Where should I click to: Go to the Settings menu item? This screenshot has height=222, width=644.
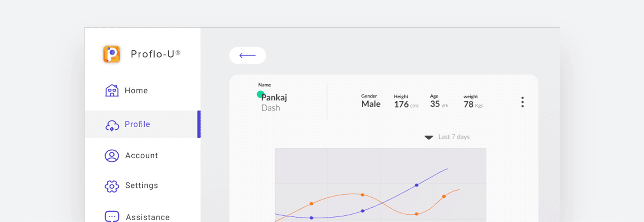tap(141, 186)
